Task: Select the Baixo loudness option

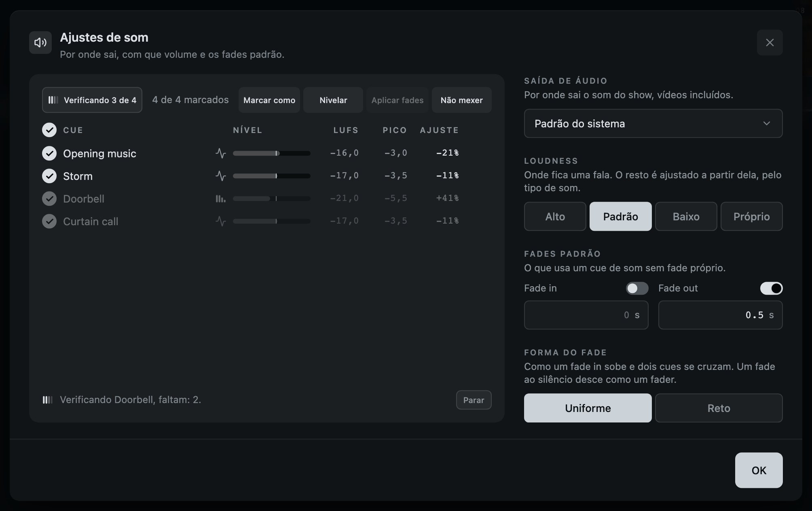Action: pos(686,216)
